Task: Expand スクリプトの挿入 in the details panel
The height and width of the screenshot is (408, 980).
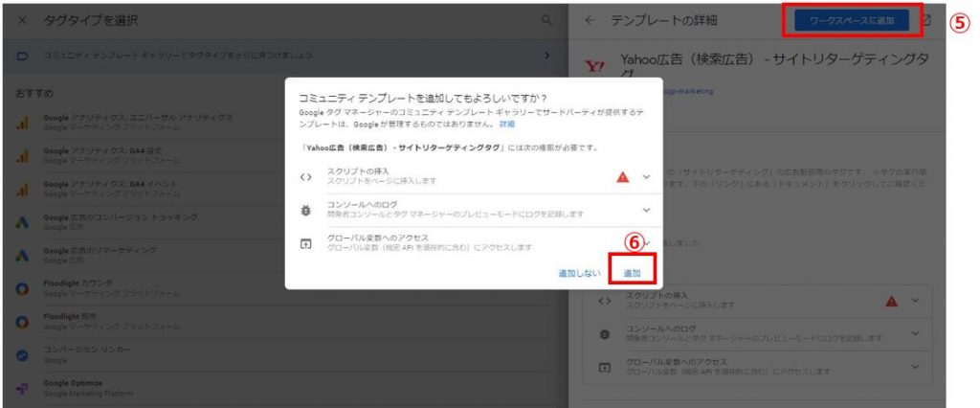Action: pos(915,301)
